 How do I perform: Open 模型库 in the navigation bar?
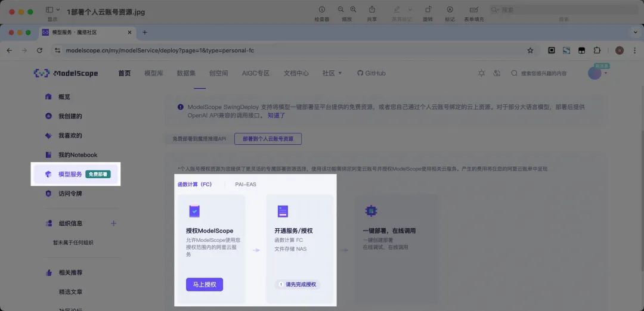point(154,73)
